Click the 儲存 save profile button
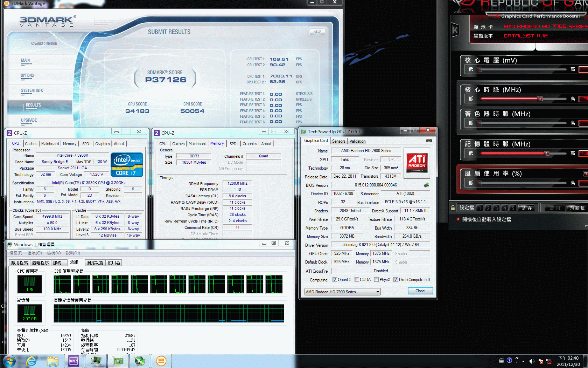Viewport: 588px width, 368px height. pos(527,208)
